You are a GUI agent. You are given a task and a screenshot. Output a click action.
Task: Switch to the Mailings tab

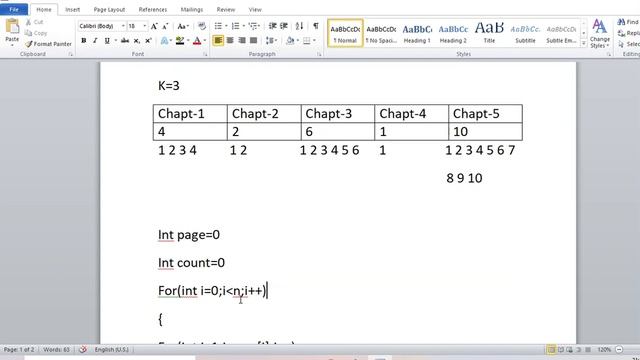click(x=191, y=9)
